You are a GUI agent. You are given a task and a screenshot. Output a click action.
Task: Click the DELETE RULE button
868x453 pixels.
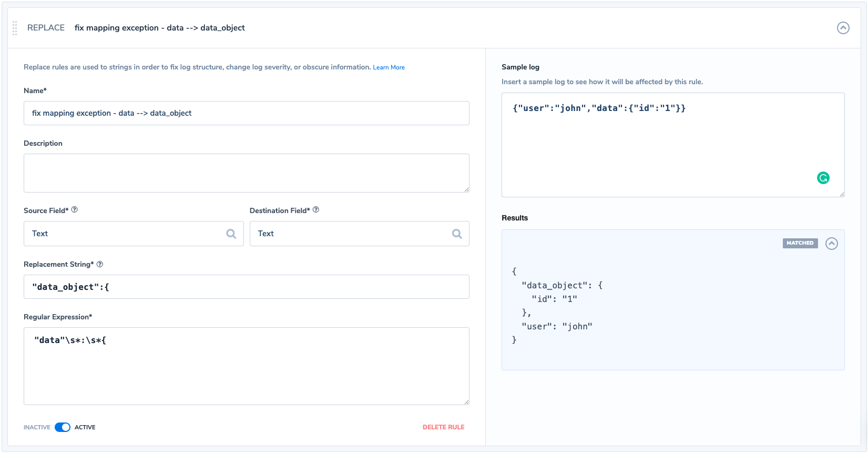(444, 427)
